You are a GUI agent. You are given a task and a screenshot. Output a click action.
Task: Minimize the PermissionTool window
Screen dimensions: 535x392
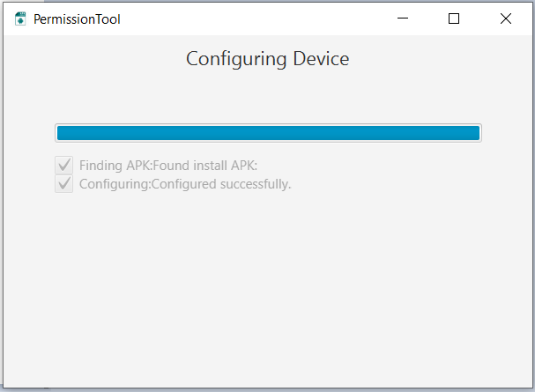404,18
